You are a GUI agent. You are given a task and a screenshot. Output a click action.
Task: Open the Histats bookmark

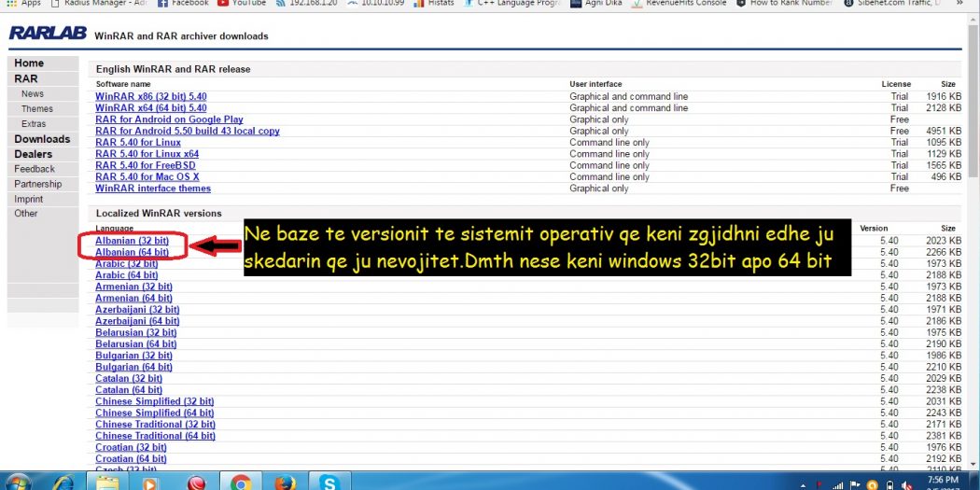[x=435, y=3]
